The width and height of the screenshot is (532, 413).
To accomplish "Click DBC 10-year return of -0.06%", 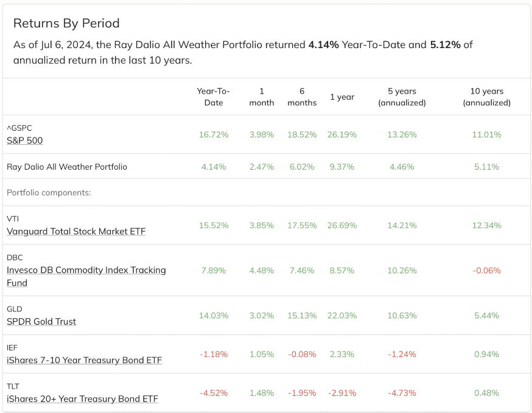I will [487, 271].
